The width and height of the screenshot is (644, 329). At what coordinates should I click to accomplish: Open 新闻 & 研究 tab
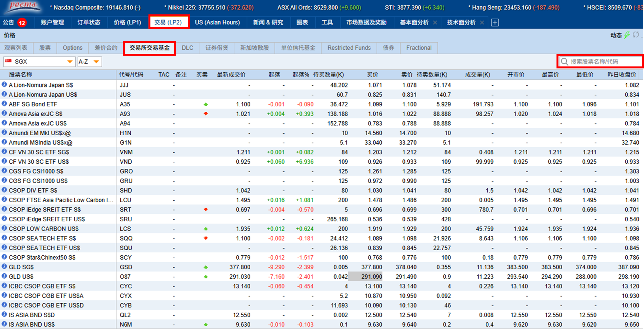(268, 22)
